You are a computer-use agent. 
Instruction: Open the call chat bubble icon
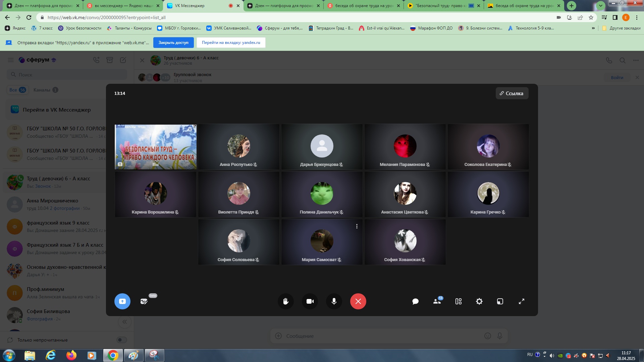(415, 301)
